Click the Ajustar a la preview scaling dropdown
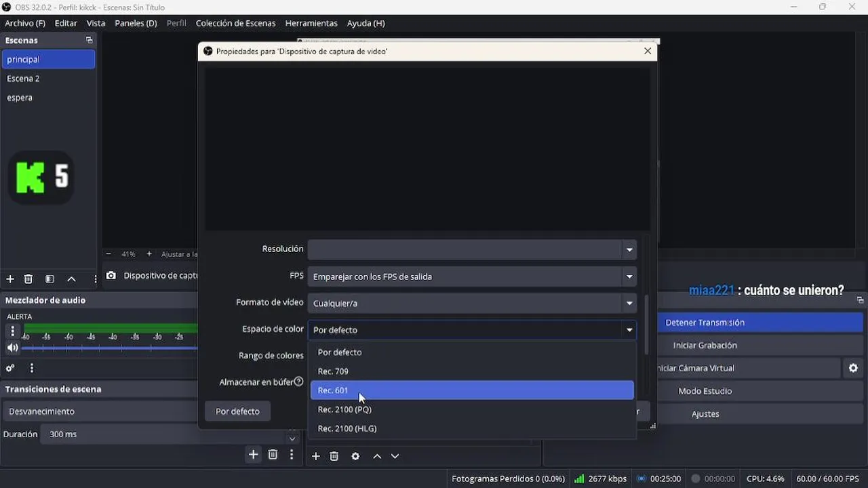 pyautogui.click(x=179, y=254)
